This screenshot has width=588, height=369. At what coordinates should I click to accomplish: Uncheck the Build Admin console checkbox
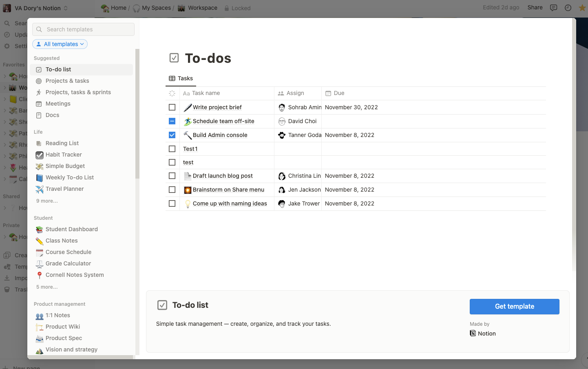[172, 135]
